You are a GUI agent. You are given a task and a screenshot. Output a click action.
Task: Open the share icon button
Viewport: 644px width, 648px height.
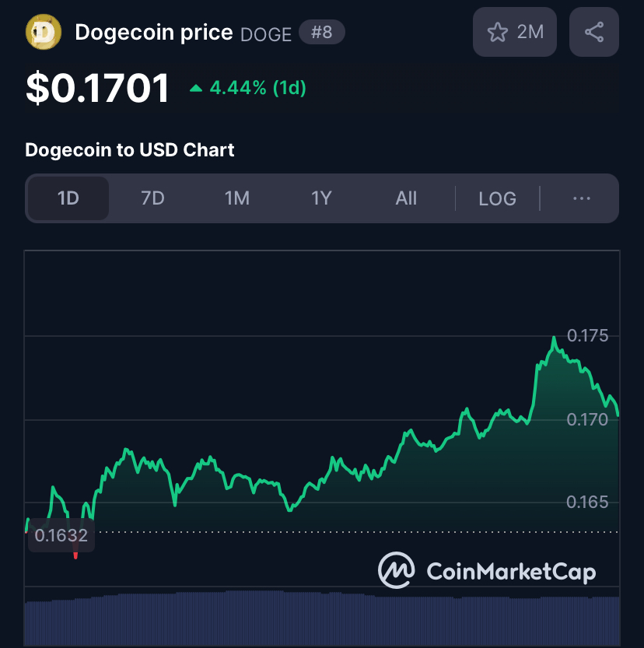click(594, 32)
